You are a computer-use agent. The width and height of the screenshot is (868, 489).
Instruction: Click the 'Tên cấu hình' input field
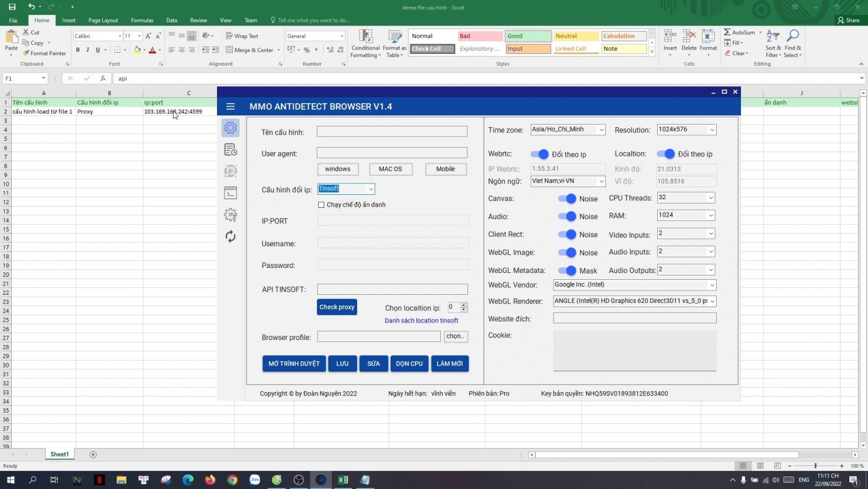392,132
